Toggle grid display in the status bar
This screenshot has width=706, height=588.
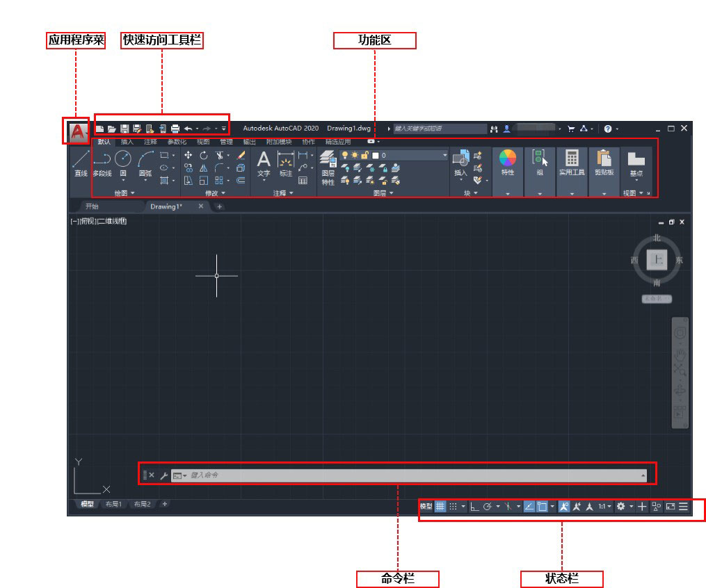tap(439, 507)
